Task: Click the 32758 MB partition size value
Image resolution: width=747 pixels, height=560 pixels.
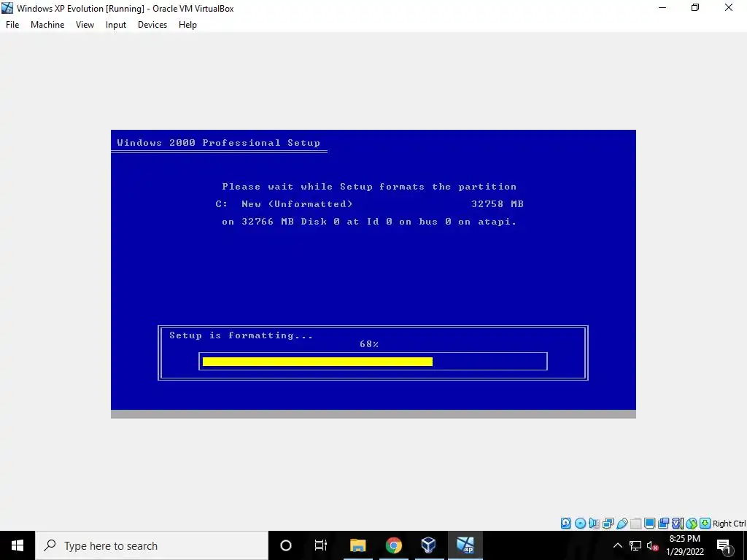Action: click(498, 204)
